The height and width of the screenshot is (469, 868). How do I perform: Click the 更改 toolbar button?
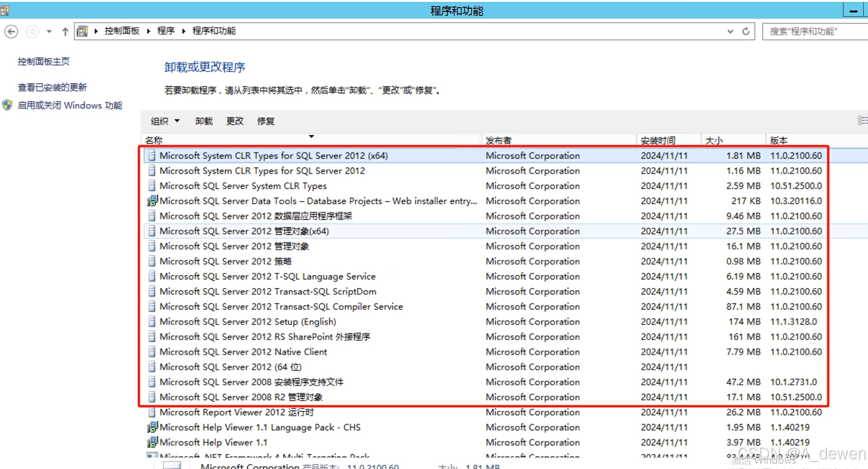pos(235,121)
